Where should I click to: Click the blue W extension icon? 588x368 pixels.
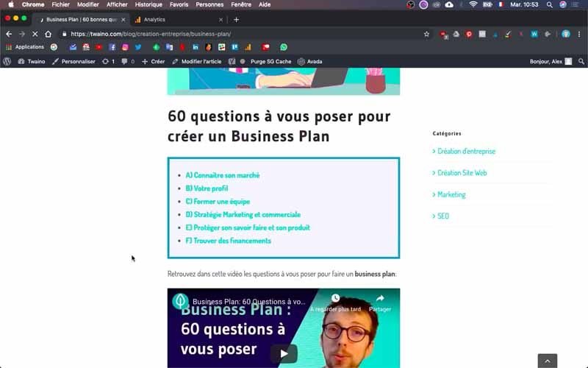pos(534,34)
